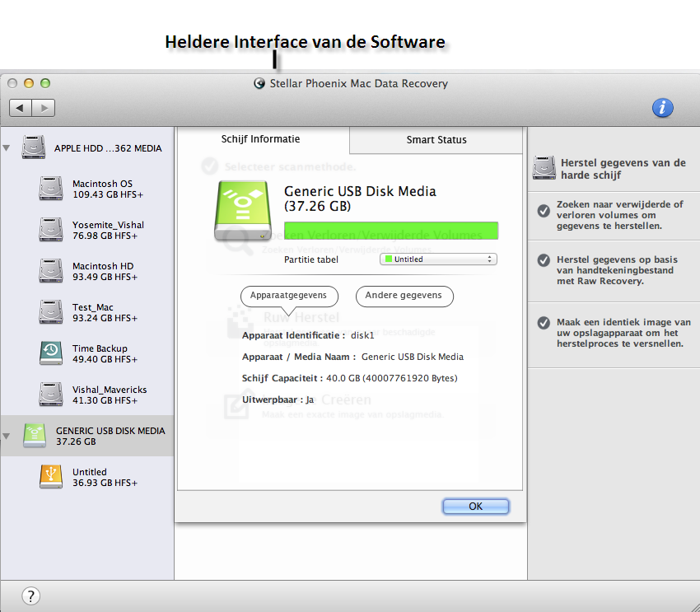The image size is (700, 612).
Task: Select the APPLE HDD drive icon
Action: point(34,147)
